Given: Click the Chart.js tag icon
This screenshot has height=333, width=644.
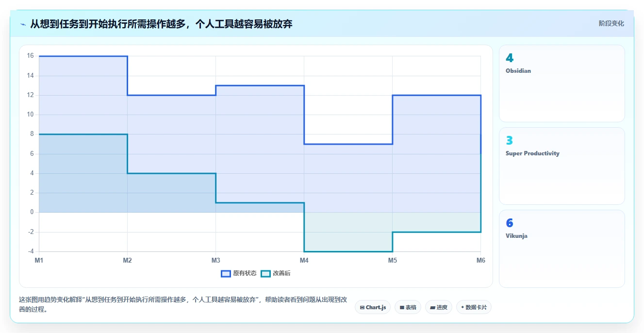Looking at the screenshot, I should (363, 308).
